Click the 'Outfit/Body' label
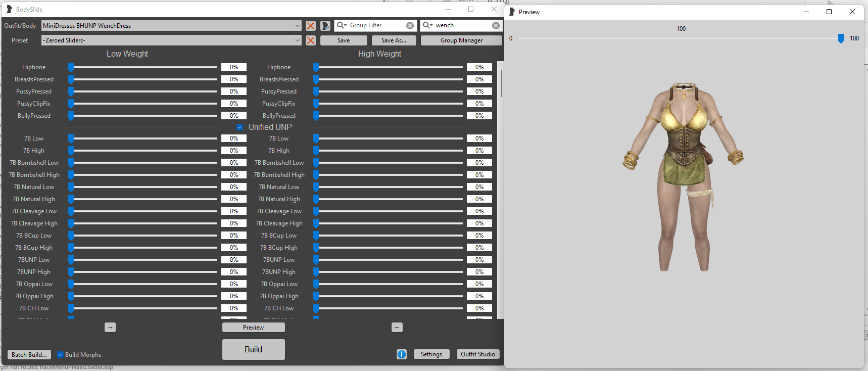Image resolution: width=868 pixels, height=371 pixels. point(20,26)
